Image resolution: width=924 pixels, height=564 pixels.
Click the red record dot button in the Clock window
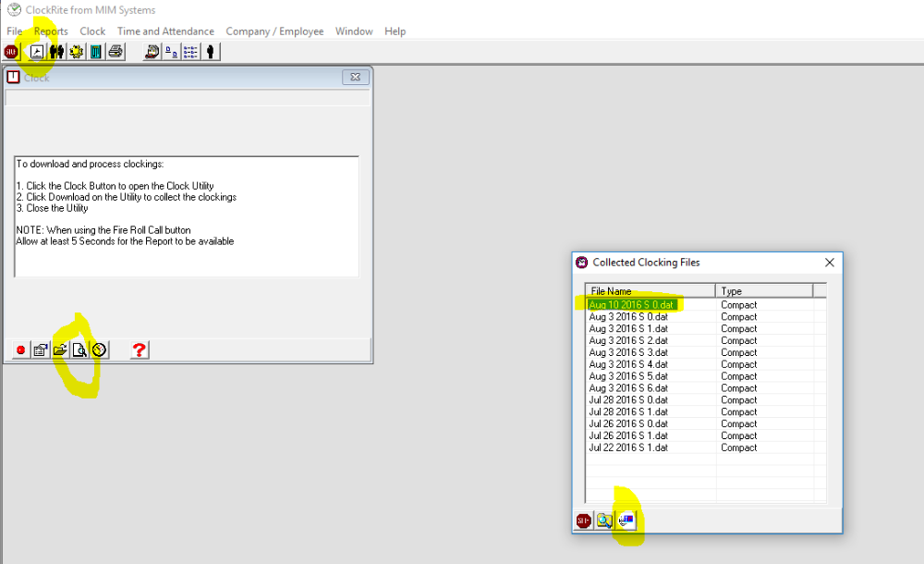tap(20, 349)
